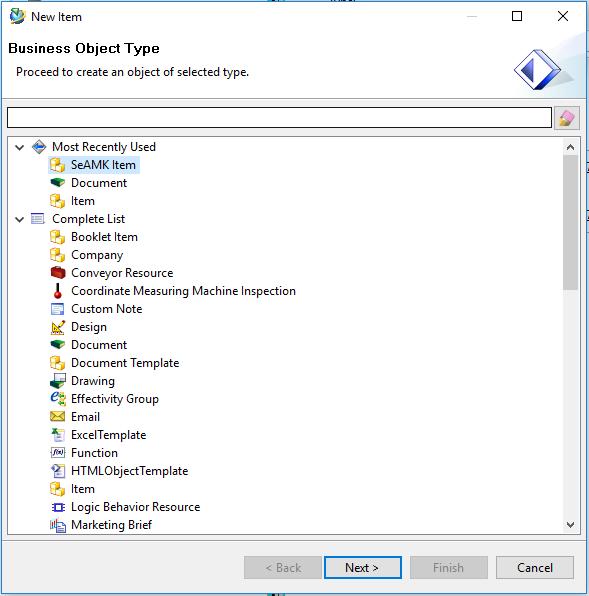Image resolution: width=589 pixels, height=596 pixels.
Task: Click the Logic Behavior Resource icon
Action: coord(58,507)
